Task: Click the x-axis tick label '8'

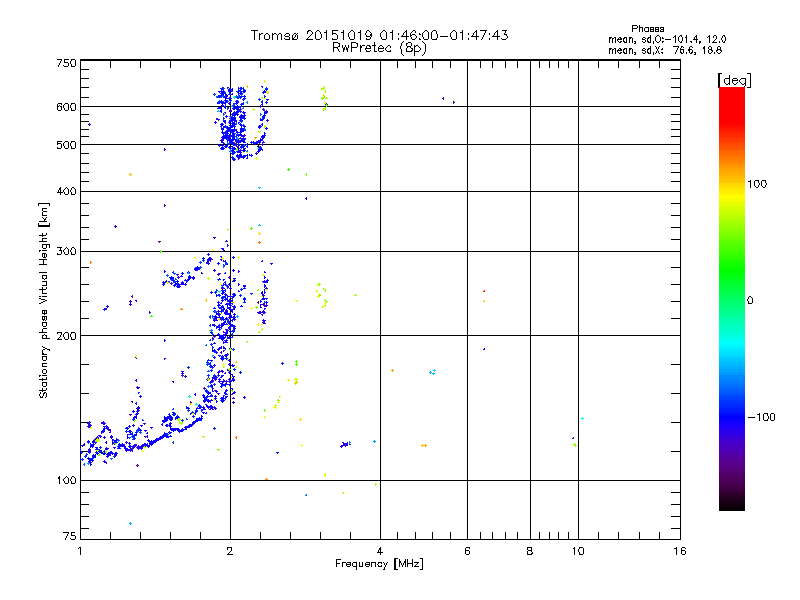Action: click(530, 551)
